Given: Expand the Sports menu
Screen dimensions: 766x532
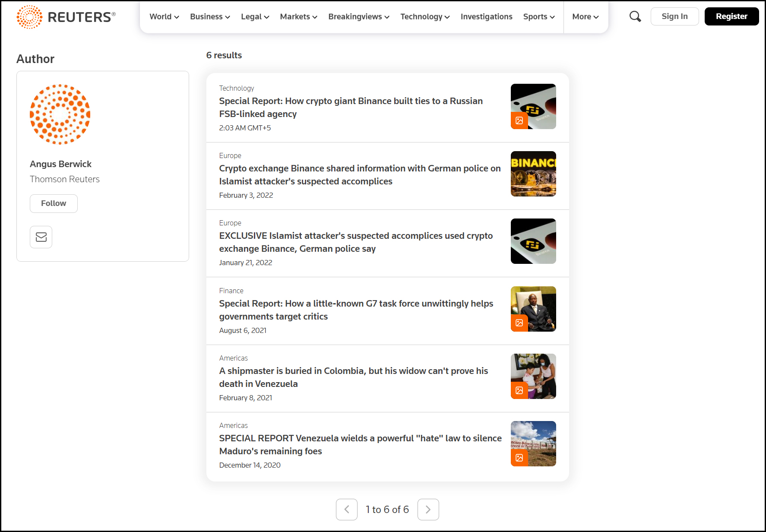Looking at the screenshot, I should point(539,16).
